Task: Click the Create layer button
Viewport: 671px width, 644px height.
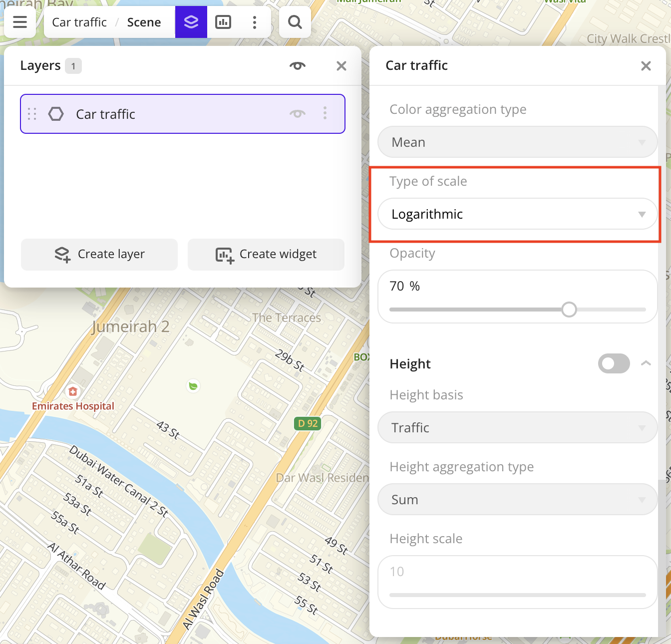Action: (x=99, y=254)
